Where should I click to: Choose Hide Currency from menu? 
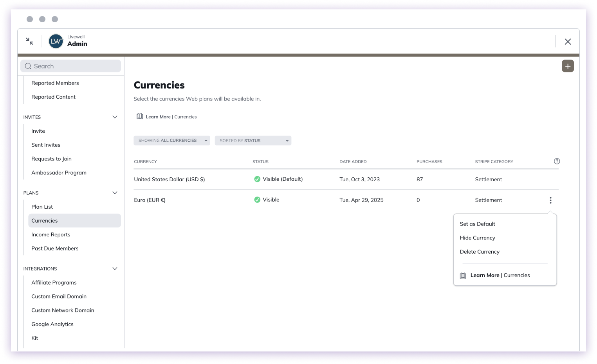click(477, 238)
